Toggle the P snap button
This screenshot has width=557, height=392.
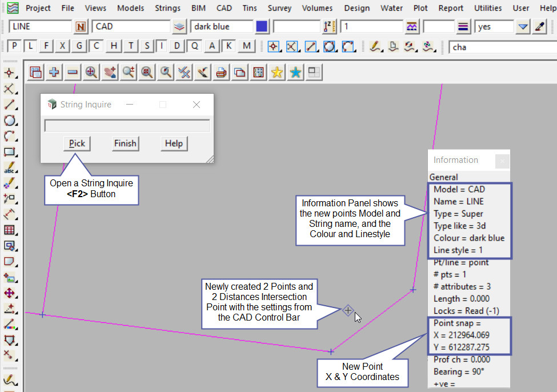[14, 46]
